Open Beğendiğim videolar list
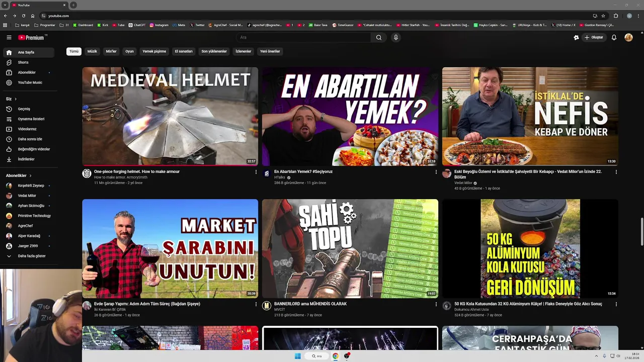 [28, 149]
